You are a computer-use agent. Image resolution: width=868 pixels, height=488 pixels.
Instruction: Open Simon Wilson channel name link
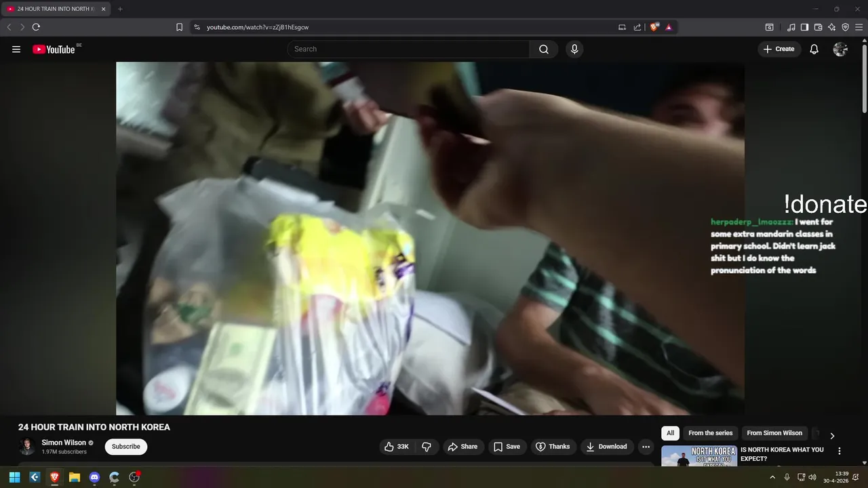coord(64,443)
